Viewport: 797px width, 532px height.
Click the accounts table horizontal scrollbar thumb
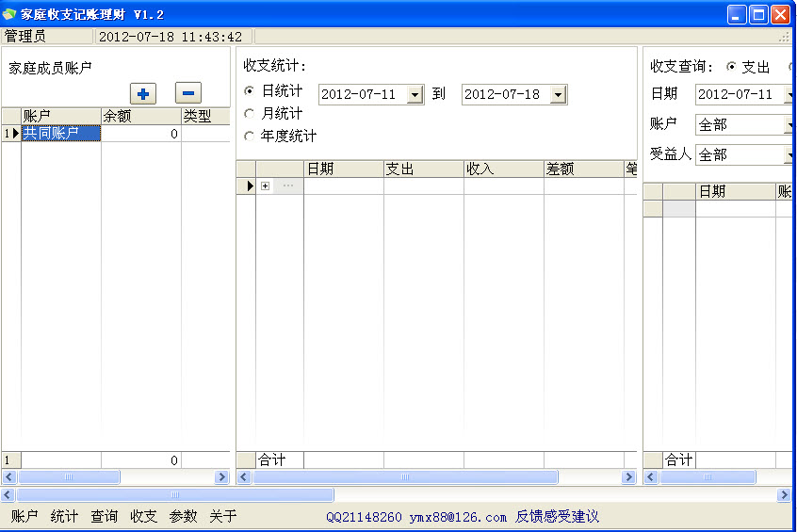(x=69, y=476)
